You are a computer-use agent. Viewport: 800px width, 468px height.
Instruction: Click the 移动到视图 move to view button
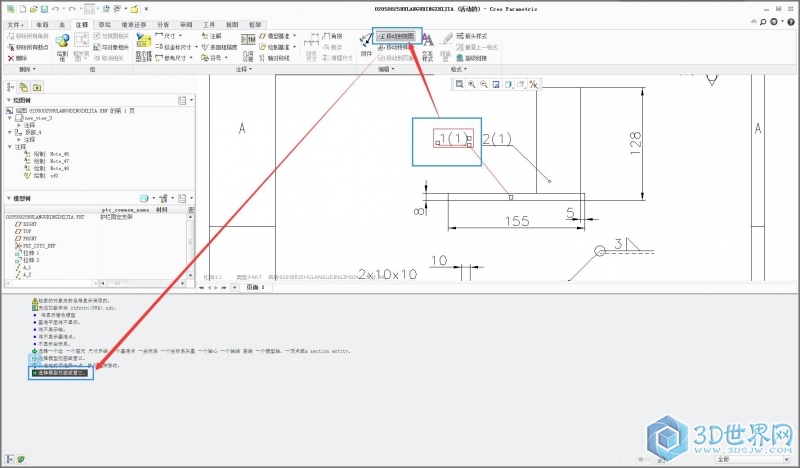396,36
